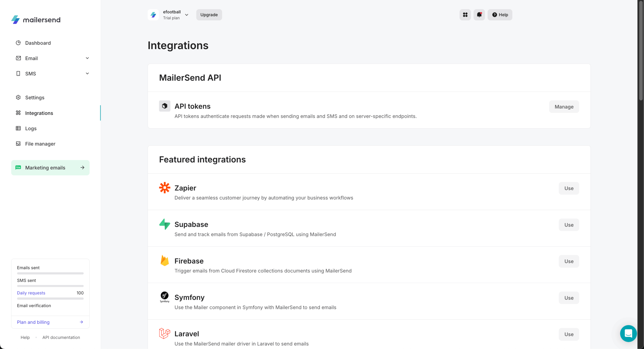Click the Supabase logo icon

[x=165, y=224]
